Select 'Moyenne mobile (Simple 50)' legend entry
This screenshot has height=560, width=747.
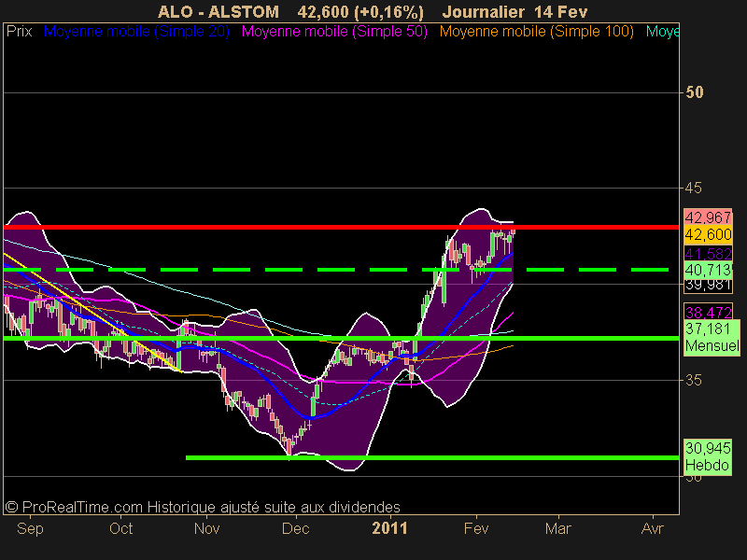(334, 32)
